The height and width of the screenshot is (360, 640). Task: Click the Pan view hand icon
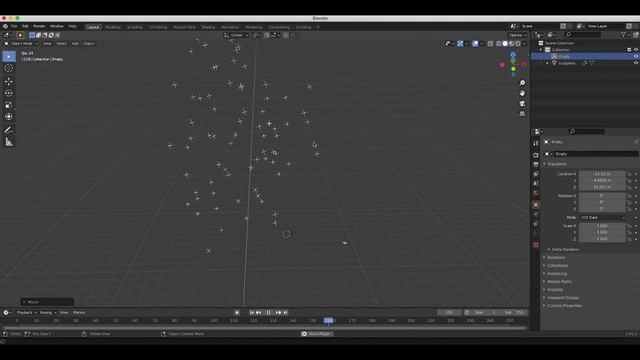(522, 93)
